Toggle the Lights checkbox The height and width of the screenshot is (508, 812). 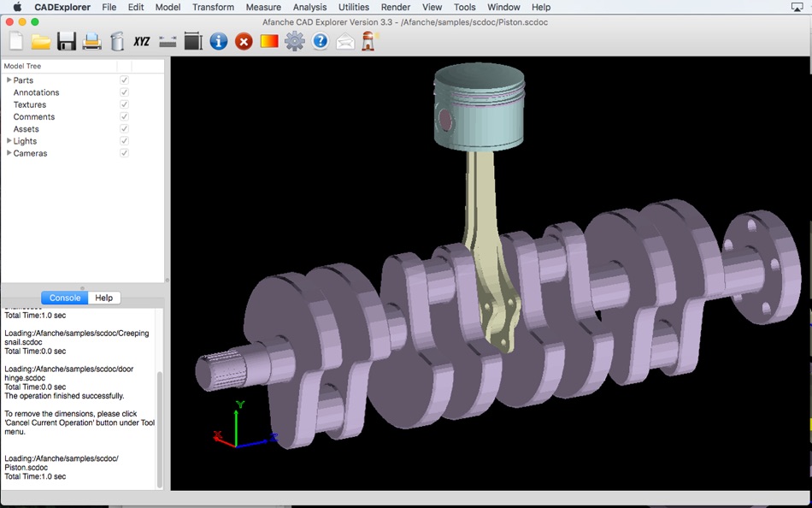pos(124,140)
